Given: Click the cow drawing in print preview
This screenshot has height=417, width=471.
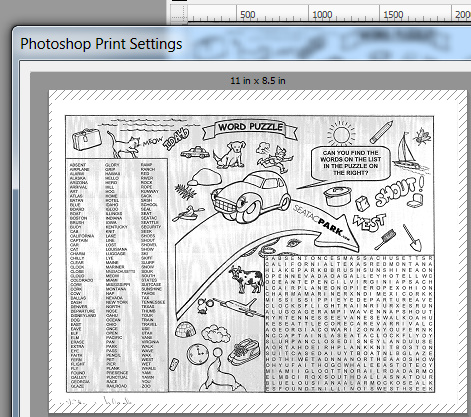Looking at the screenshot, I should click(x=246, y=279).
